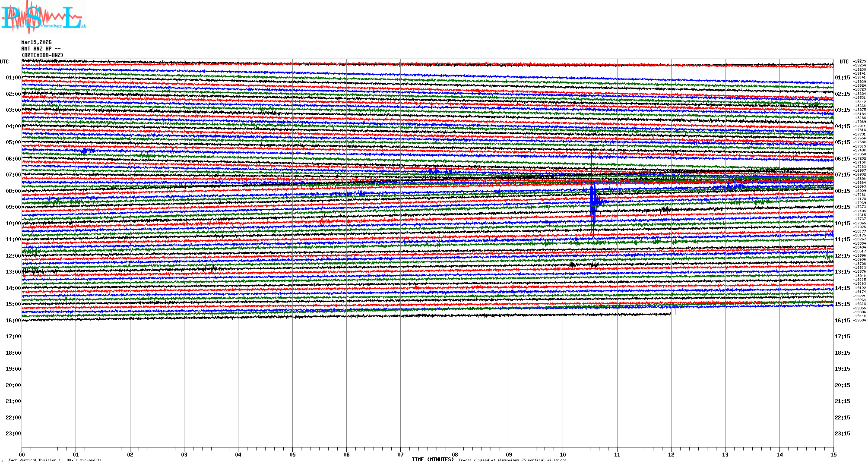Viewport: 868px width, 466px height.
Task: Click the right-side 07:15 time label
Action: 842,175
